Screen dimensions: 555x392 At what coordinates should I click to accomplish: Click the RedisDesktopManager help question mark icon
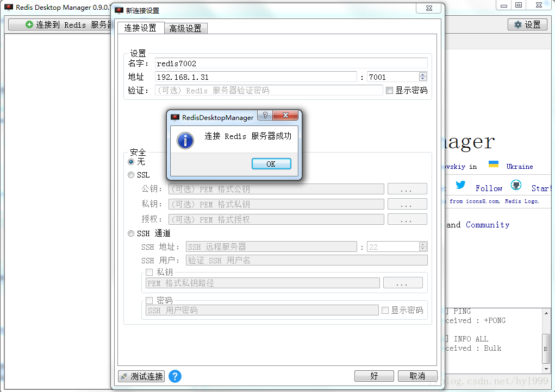(x=265, y=115)
